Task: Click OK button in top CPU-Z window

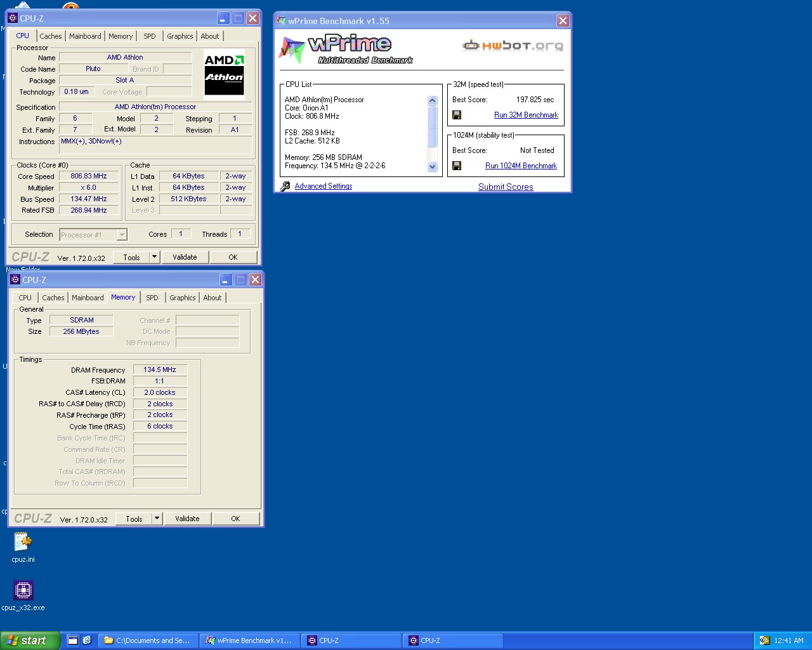Action: 233,257
